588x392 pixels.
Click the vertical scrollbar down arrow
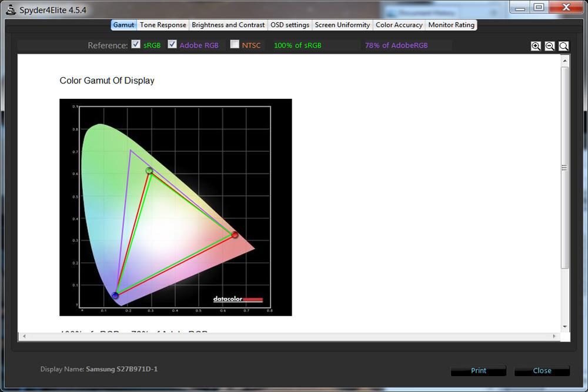564,326
